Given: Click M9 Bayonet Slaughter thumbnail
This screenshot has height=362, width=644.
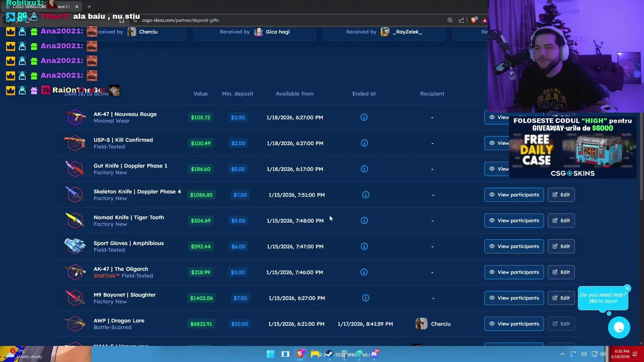Looking at the screenshot, I should pyautogui.click(x=75, y=298).
